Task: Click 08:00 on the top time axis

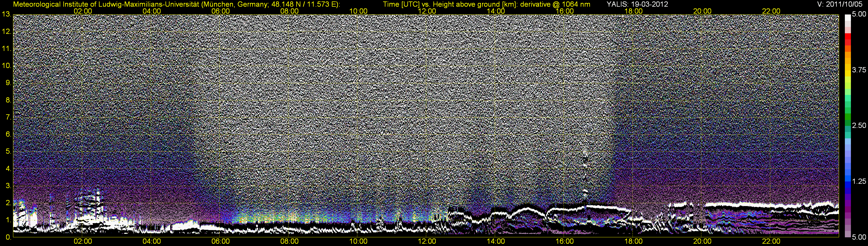Action: (x=289, y=11)
